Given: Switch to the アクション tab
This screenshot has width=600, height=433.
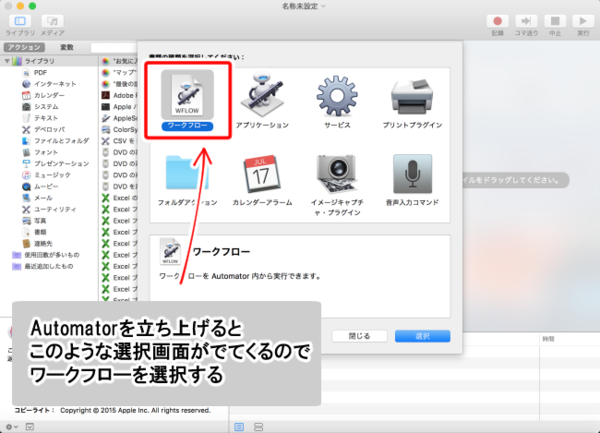Looking at the screenshot, I should tap(24, 47).
